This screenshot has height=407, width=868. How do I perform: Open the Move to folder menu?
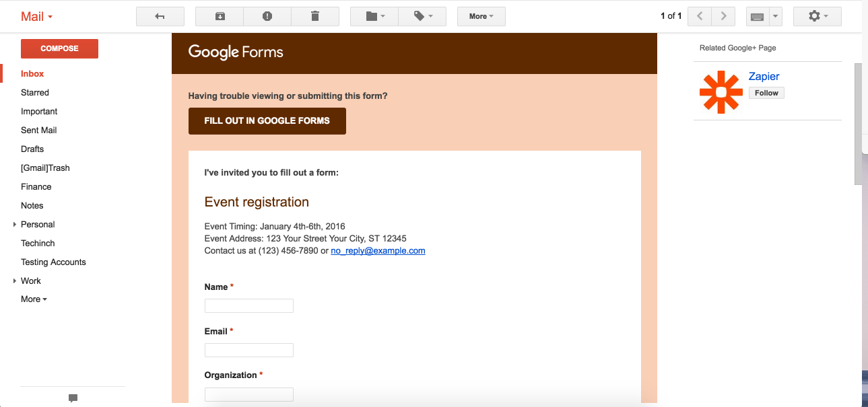[x=374, y=16]
